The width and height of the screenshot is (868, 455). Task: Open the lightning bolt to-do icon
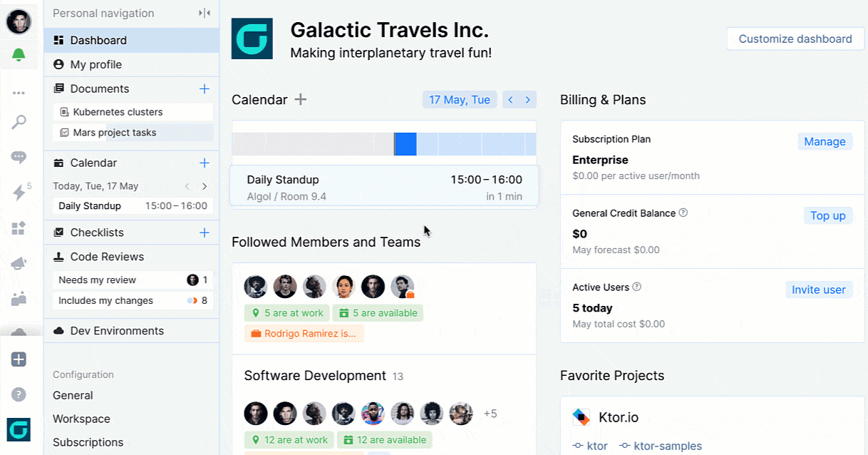pos(19,192)
